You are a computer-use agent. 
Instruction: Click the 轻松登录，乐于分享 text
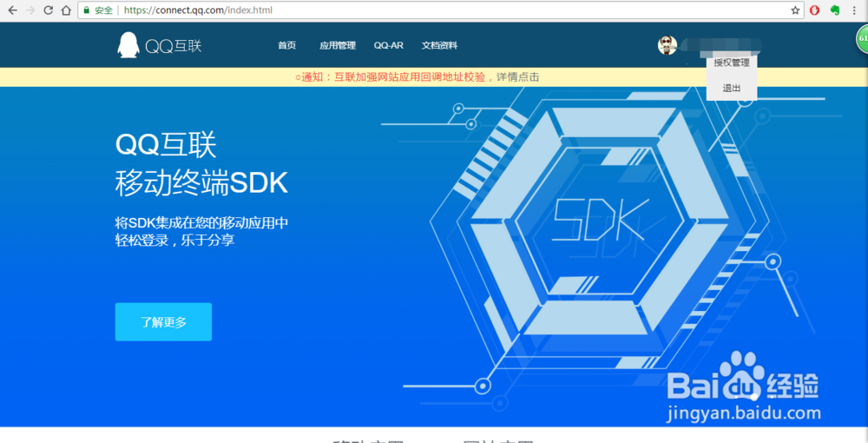pos(175,241)
